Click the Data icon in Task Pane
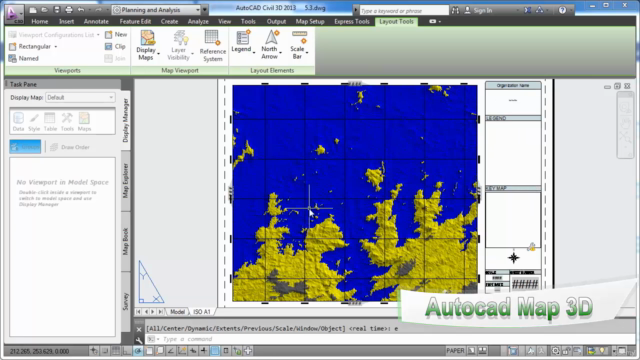Viewport: 640px width, 360px height. click(x=18, y=122)
